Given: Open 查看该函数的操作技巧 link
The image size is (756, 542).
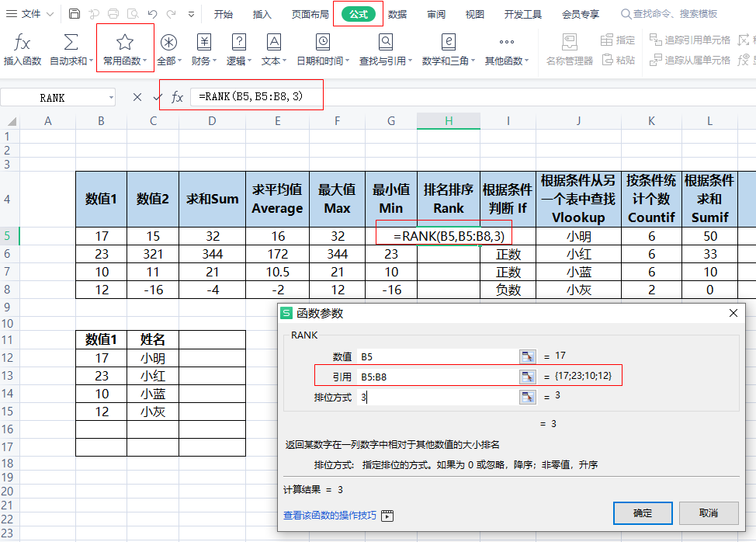Looking at the screenshot, I should coord(330,516).
